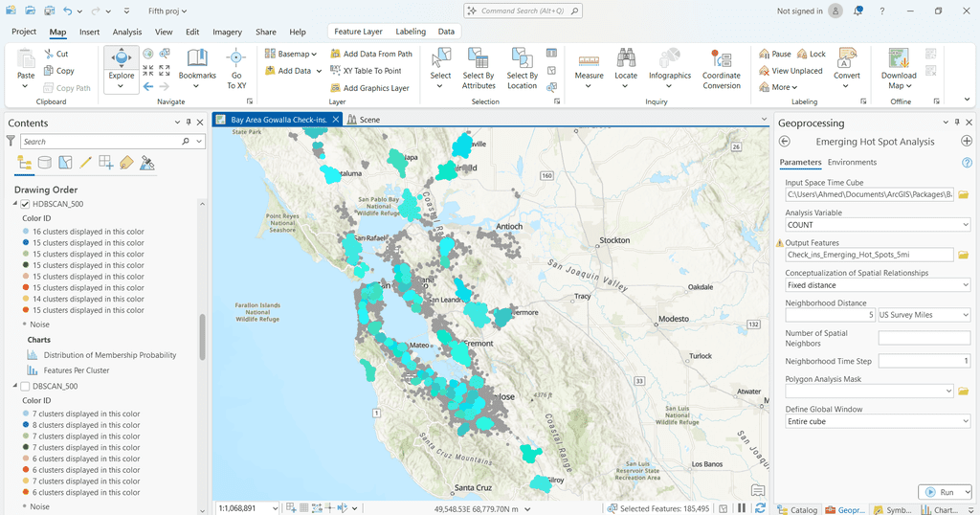Switch to List By Data Source
Screen dimensions: 980x515
45,163
